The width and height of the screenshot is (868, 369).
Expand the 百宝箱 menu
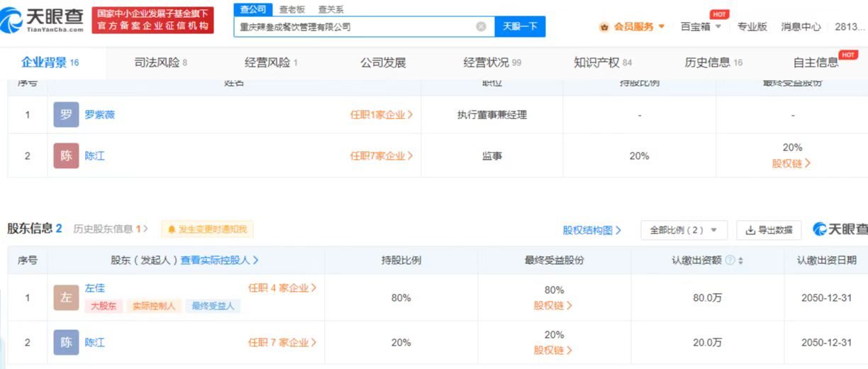[x=701, y=27]
